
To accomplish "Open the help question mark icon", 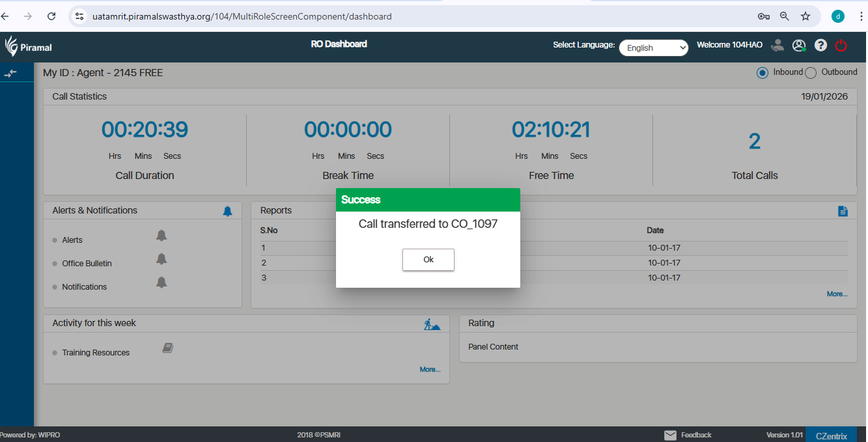I will pos(820,46).
